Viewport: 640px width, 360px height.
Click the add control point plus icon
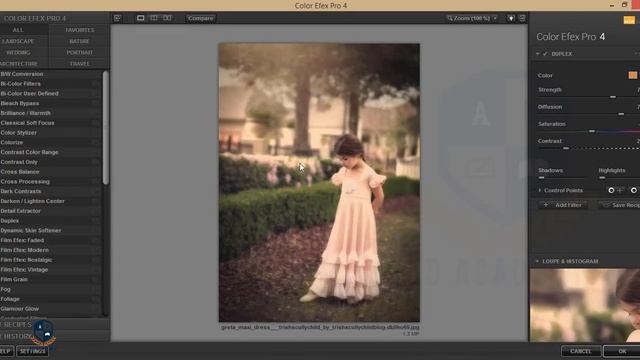620,190
